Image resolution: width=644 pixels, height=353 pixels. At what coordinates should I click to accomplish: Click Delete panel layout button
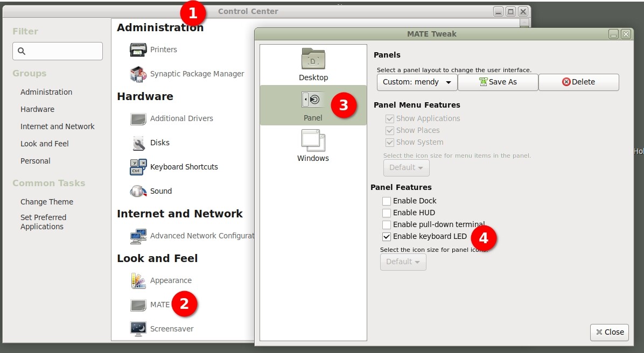[579, 82]
